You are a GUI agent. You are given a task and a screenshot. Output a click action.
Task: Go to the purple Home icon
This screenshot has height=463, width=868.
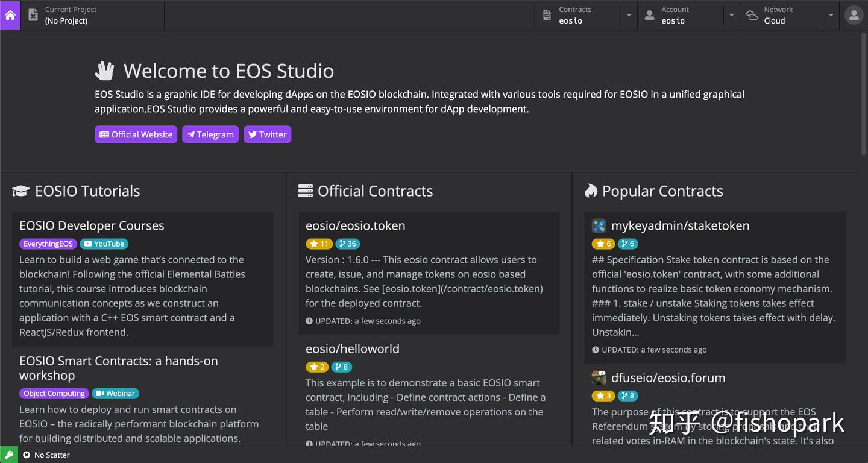tap(10, 15)
